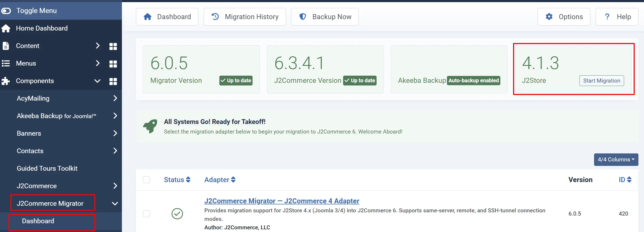The height and width of the screenshot is (232, 644).
Task: Click the Akeeba Backup card label
Action: 422,80
